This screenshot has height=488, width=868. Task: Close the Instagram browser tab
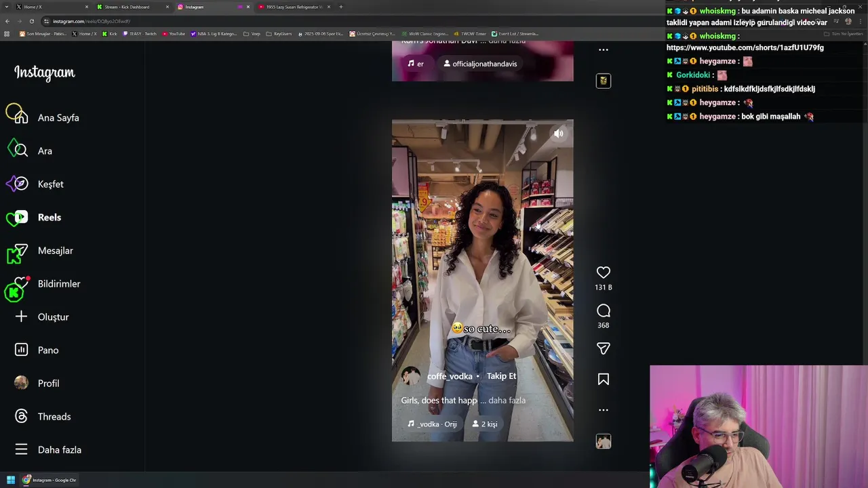248,7
